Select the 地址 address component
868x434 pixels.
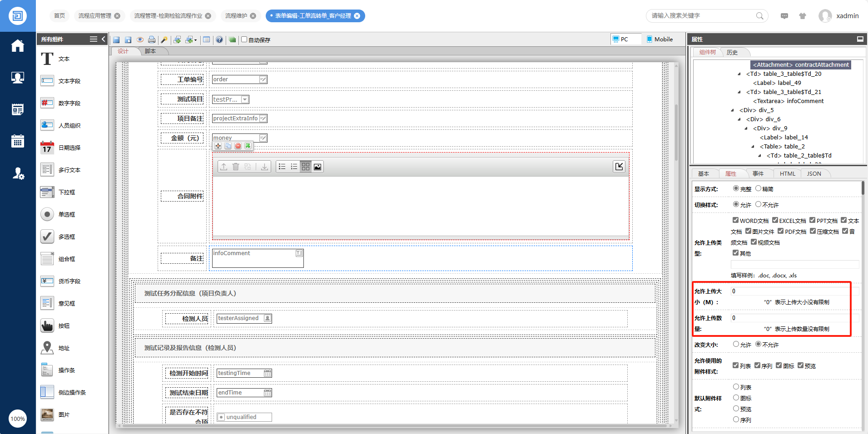click(55, 348)
